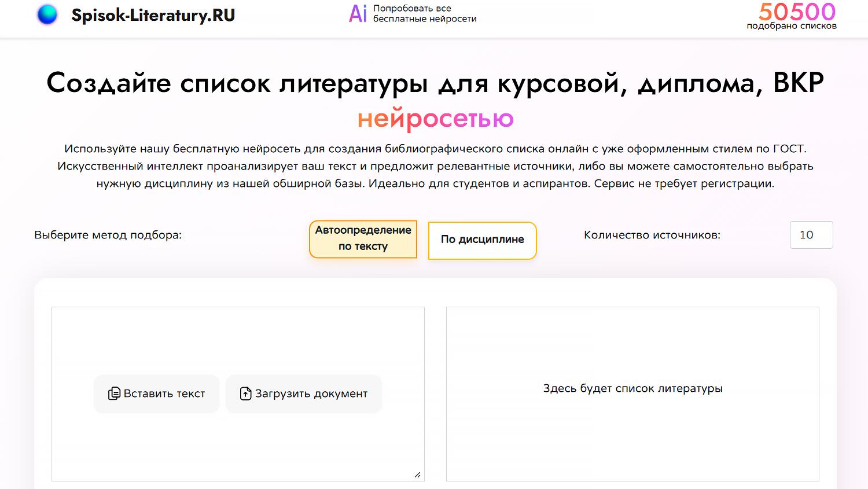Switch selection method to По дисциплине

[482, 240]
